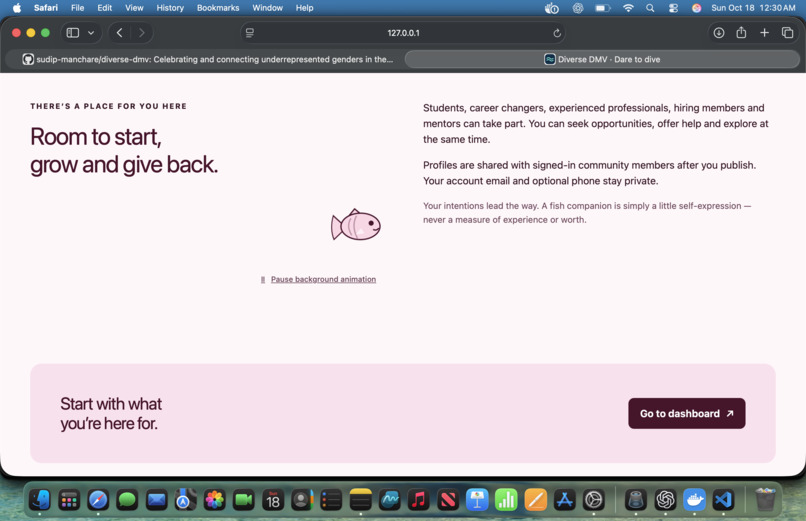Open Notes from the Dock
This screenshot has height=521, width=806.
pyautogui.click(x=360, y=499)
